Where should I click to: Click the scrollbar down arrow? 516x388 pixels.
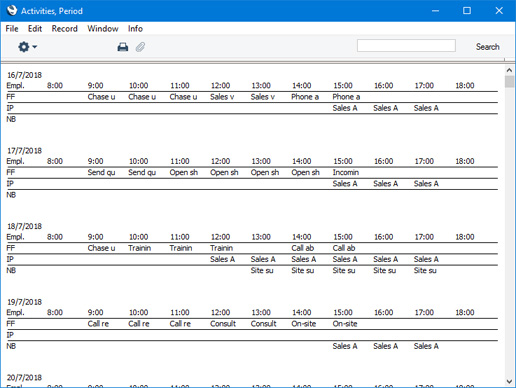coord(509,381)
